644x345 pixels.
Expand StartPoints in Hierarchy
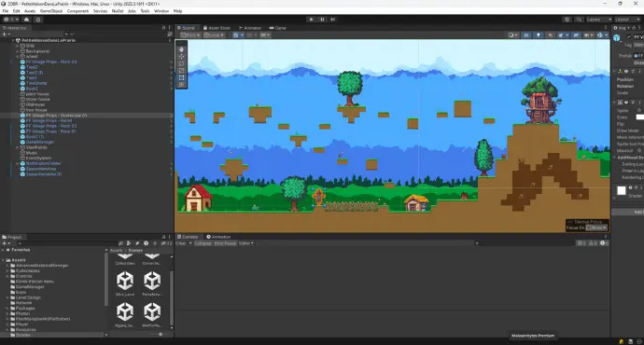tap(17, 147)
